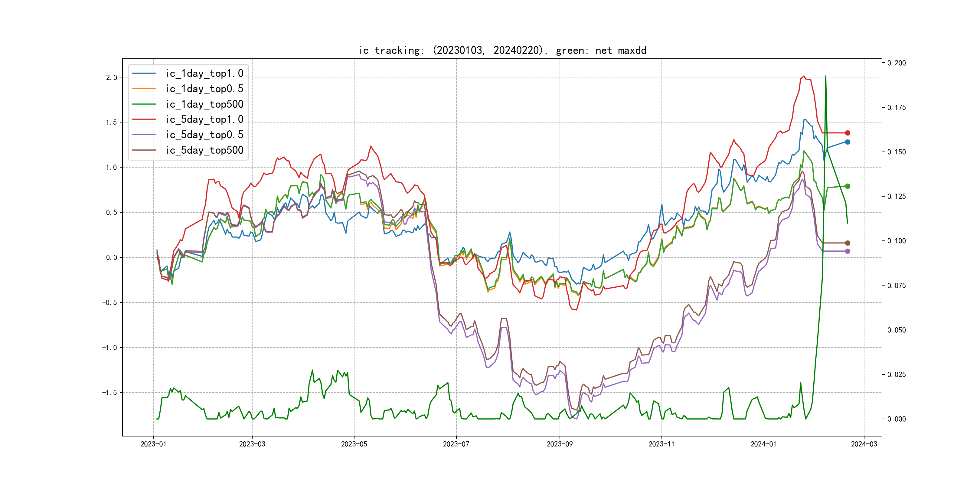Click the 2023-07 x-axis tick label
The width and height of the screenshot is (980, 490).
tap(456, 444)
